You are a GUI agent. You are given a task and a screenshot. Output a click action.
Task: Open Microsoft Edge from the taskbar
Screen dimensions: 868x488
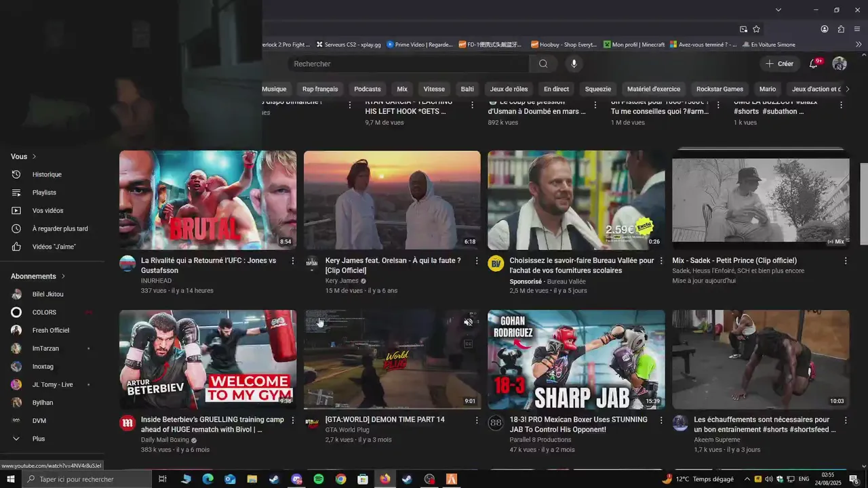208,479
